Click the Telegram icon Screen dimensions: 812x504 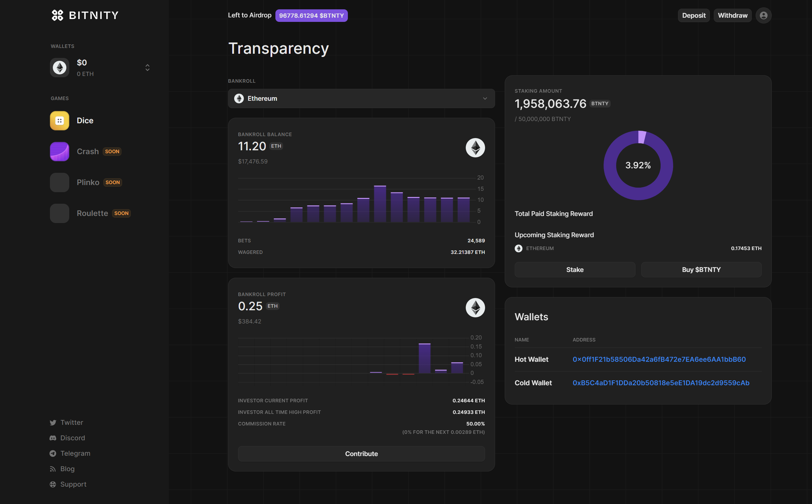[53, 453]
